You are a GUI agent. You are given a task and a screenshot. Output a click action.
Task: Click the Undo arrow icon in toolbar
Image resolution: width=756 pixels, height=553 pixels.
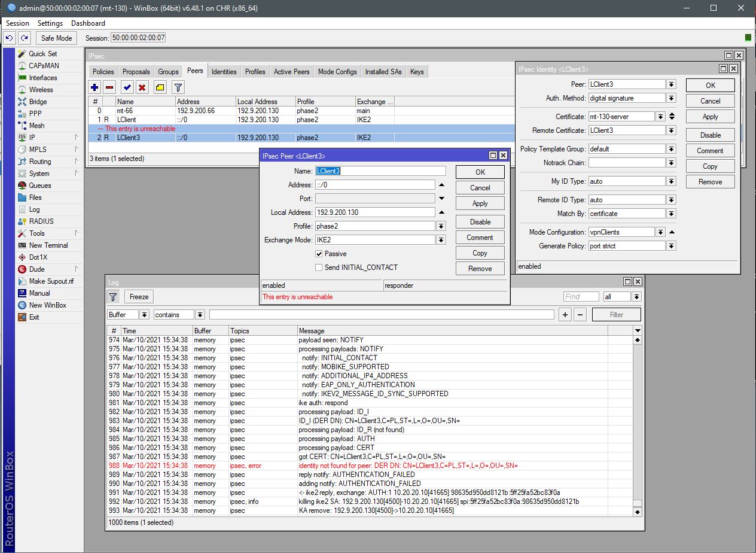tap(10, 38)
